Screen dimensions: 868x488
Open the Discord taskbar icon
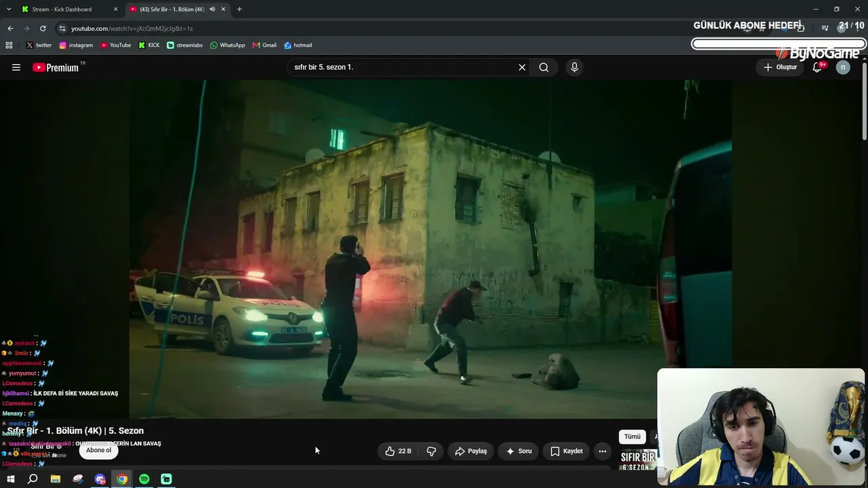click(x=100, y=479)
